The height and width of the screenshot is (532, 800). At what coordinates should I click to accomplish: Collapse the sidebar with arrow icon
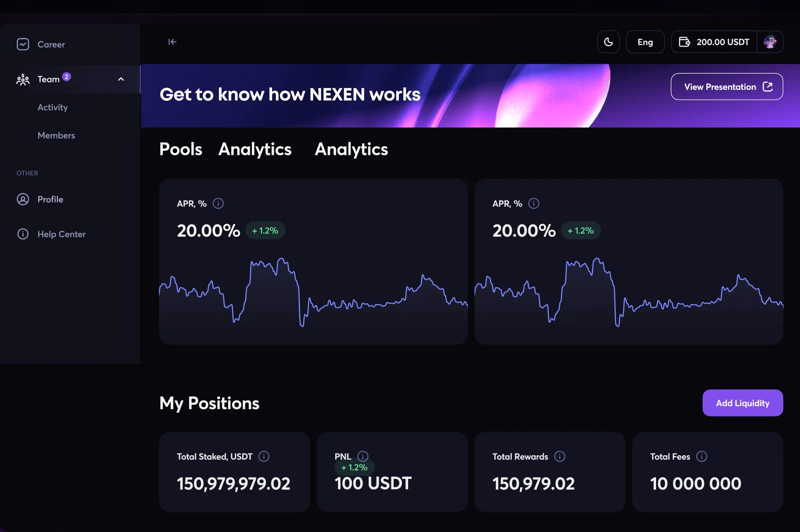click(172, 42)
